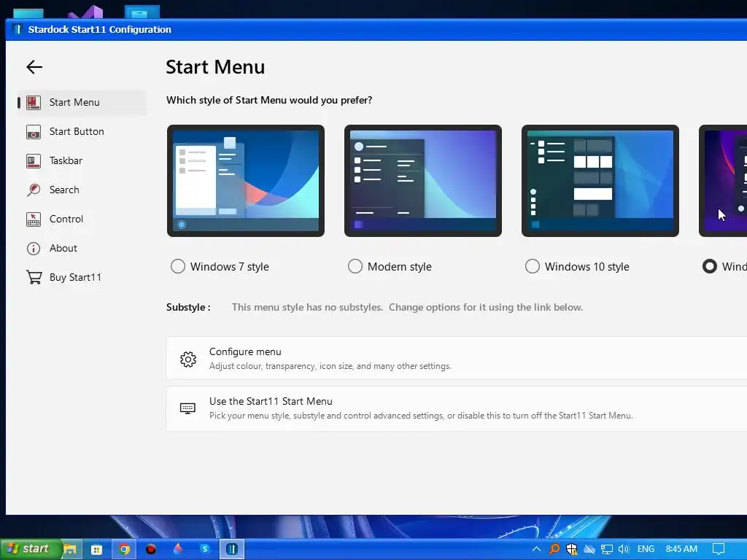Screen dimensions: 747x560
Task: Go back using the arrow icon
Action: pos(34,66)
